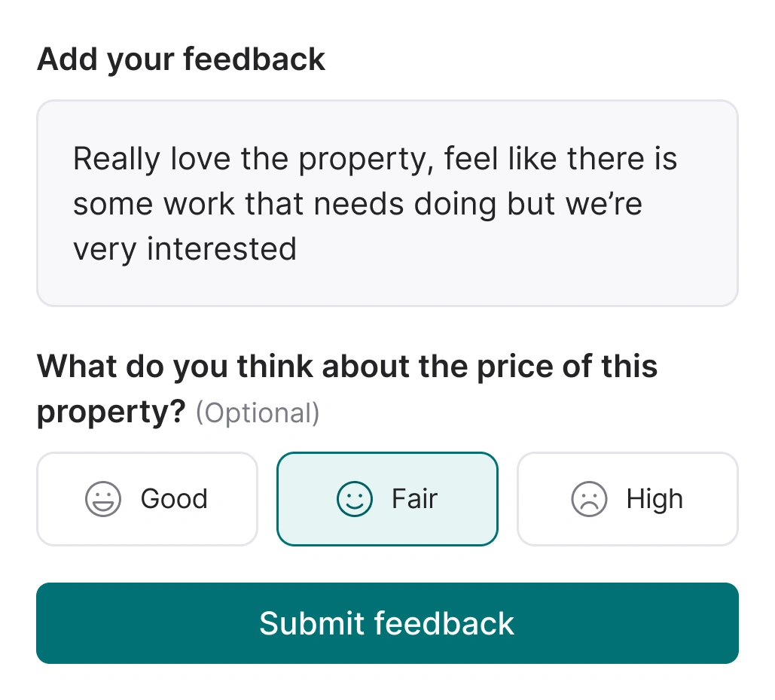Image resolution: width=775 pixels, height=700 pixels.
Task: Click empty space right of "very interested"
Action: pyautogui.click(x=512, y=248)
